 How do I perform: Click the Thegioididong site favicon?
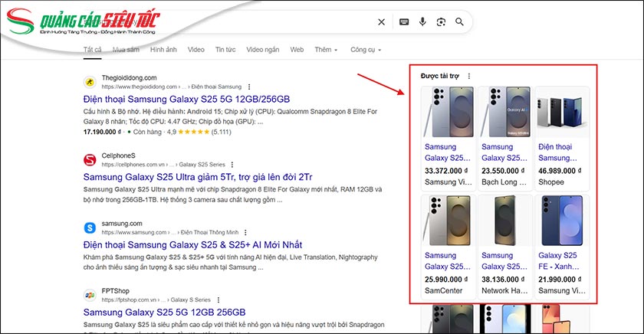tap(90, 82)
